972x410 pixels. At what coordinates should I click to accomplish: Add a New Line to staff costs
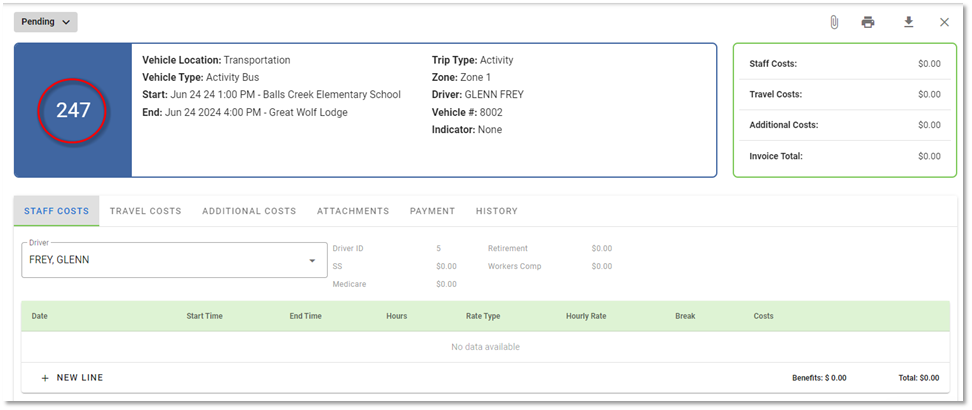point(72,378)
